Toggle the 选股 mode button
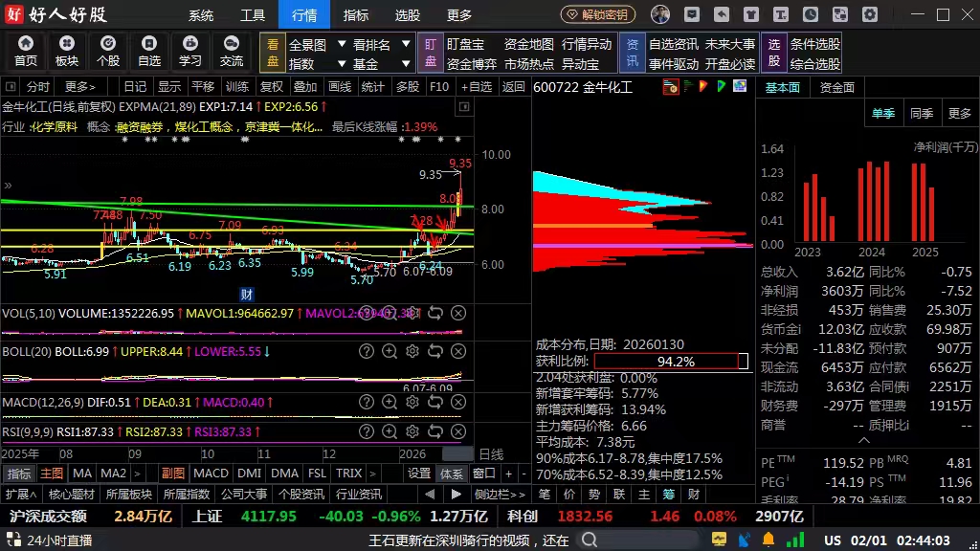This screenshot has height=551, width=980. point(774,53)
